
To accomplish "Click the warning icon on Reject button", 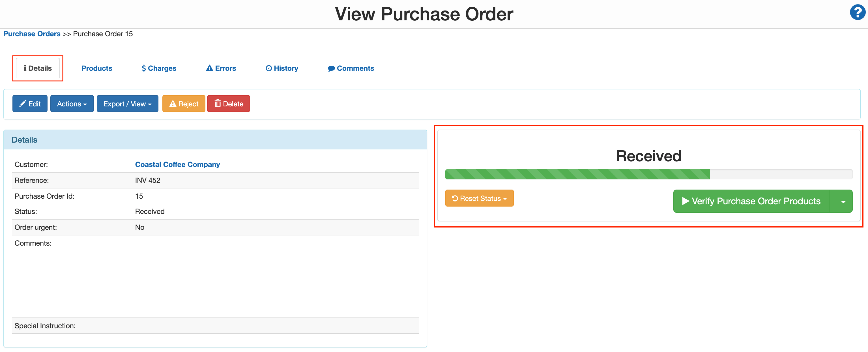I will tap(173, 103).
